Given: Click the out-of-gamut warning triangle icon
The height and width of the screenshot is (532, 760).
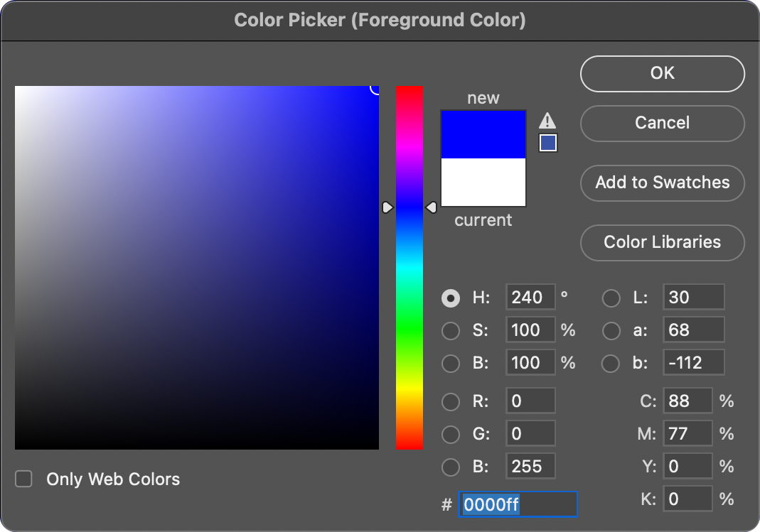Looking at the screenshot, I should pyautogui.click(x=547, y=120).
